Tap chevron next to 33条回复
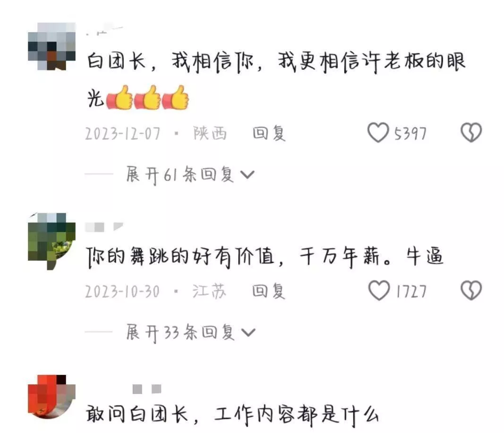504x433 pixels. [x=248, y=333]
